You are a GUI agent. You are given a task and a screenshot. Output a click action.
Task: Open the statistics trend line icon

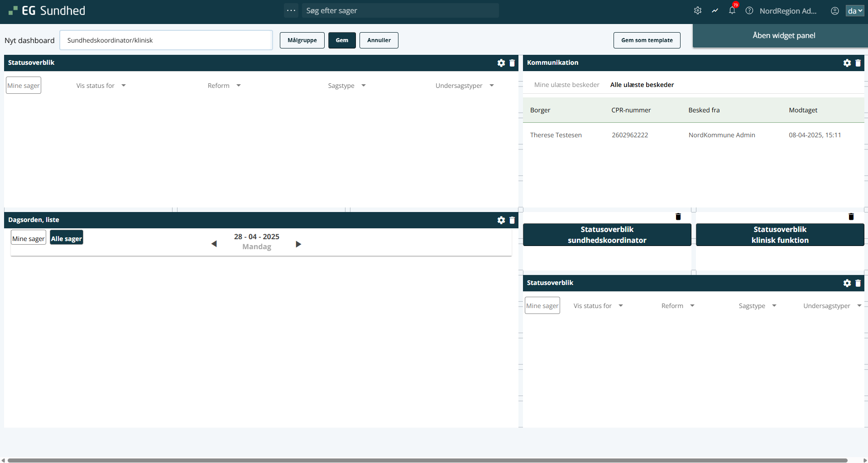tap(715, 10)
